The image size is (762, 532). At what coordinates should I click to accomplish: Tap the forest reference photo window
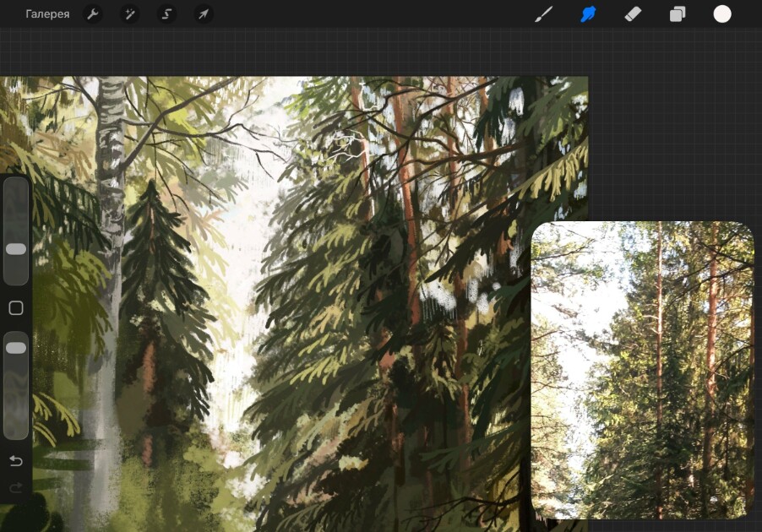[642, 370]
